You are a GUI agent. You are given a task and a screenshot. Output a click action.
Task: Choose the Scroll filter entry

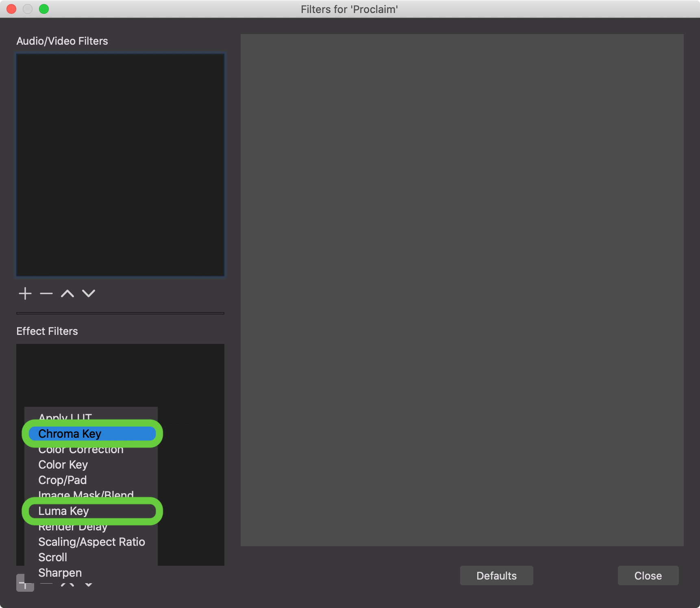tap(53, 557)
